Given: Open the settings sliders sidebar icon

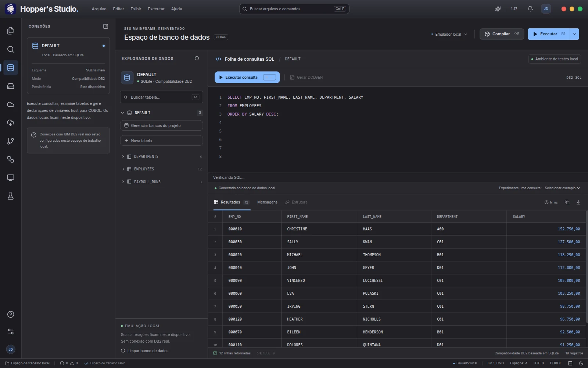Looking at the screenshot, I should [11, 332].
